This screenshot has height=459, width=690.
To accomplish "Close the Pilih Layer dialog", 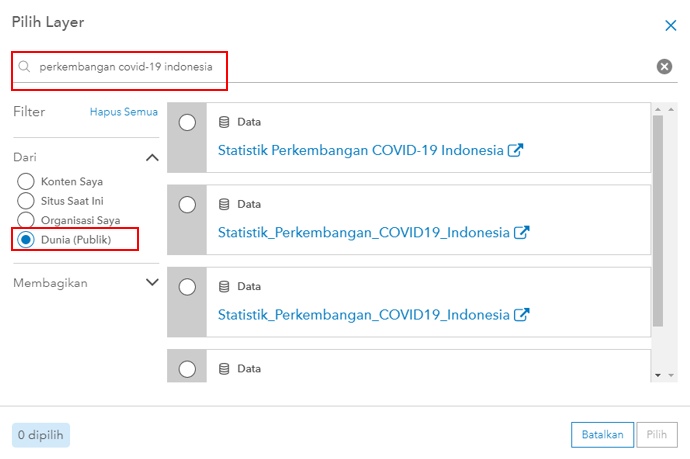I will pos(670,27).
